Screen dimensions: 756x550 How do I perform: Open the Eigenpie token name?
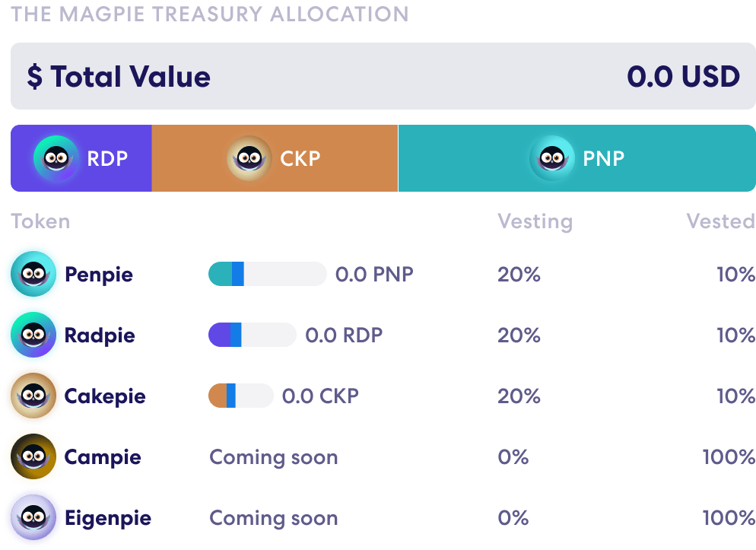click(x=108, y=519)
